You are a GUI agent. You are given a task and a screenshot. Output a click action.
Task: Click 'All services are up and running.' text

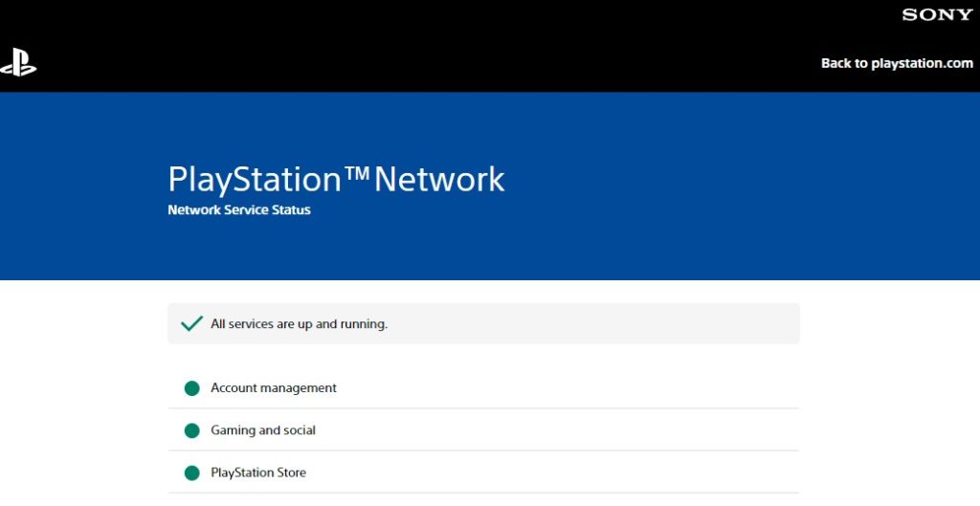(299, 324)
